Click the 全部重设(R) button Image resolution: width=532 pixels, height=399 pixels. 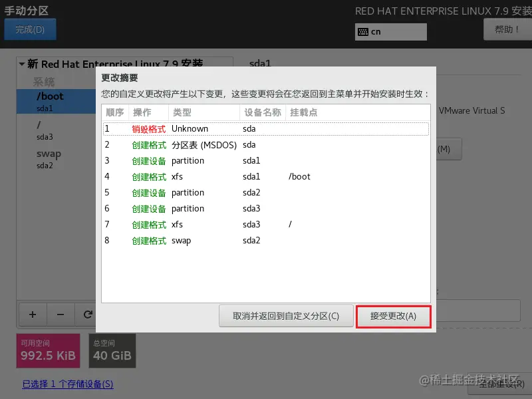[x=501, y=384]
